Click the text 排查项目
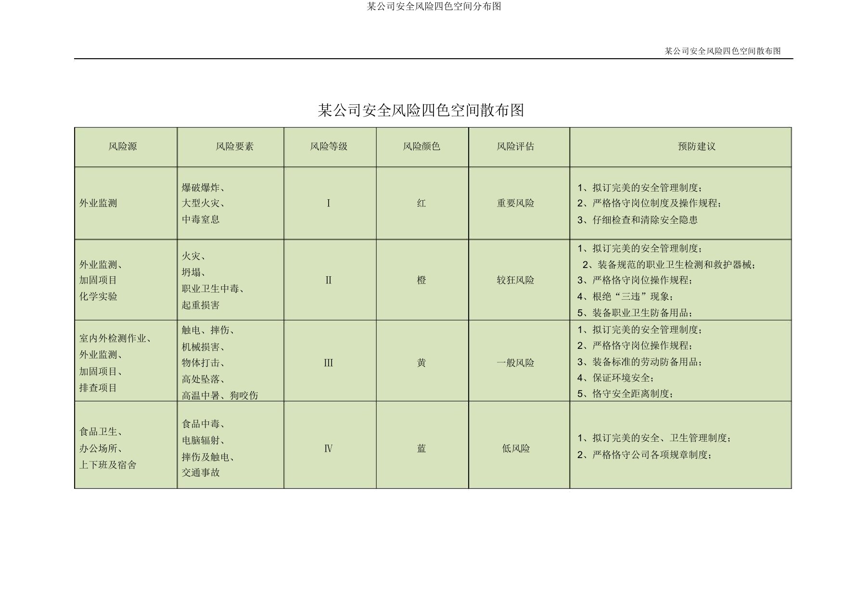The width and height of the screenshot is (868, 613). coord(98,388)
